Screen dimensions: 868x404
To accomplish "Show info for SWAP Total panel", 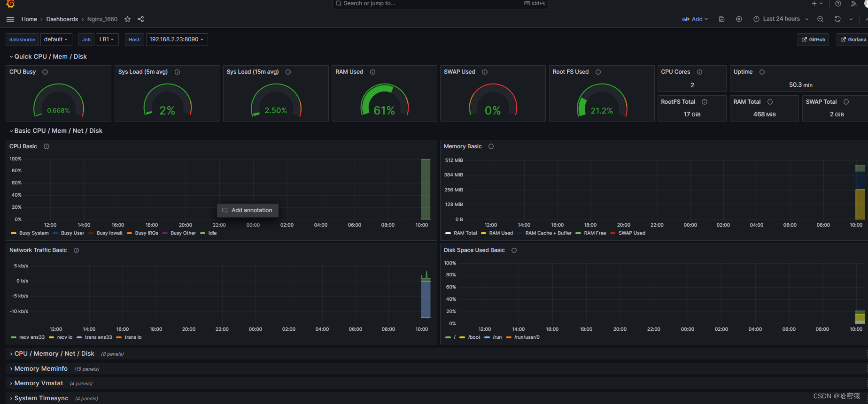I will [x=846, y=102].
